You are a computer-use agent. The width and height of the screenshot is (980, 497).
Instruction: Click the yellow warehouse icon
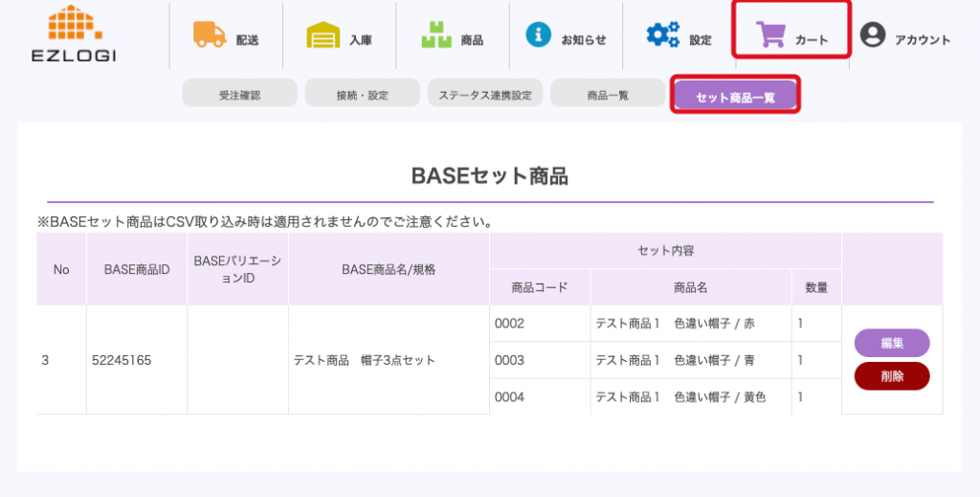click(323, 36)
